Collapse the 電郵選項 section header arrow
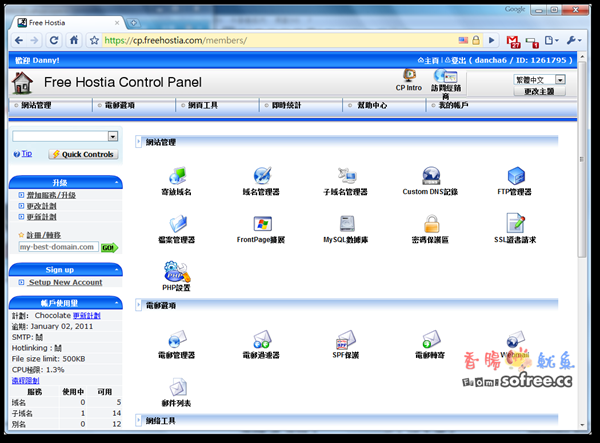 [139, 305]
